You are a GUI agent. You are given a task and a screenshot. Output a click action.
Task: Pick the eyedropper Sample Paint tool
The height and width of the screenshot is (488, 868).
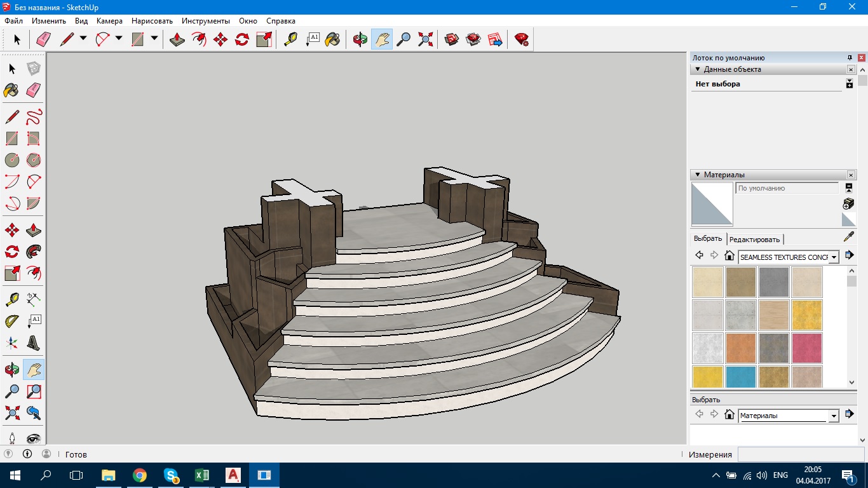(x=848, y=237)
